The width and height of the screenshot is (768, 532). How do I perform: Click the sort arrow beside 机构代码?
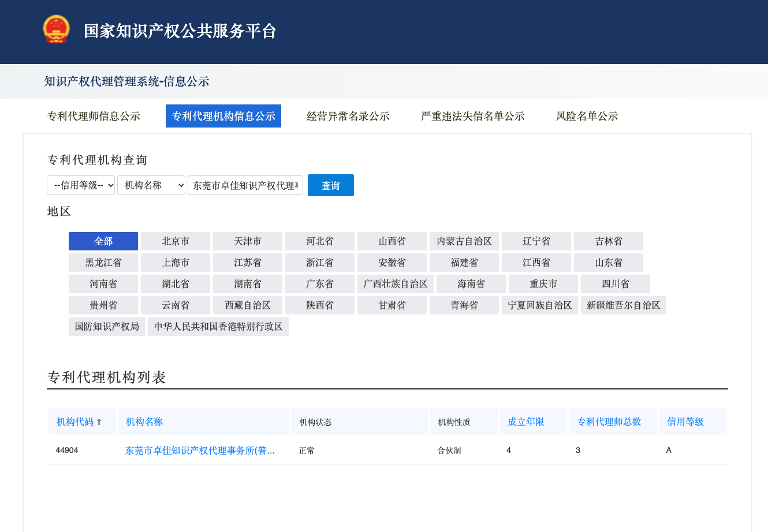[x=99, y=422]
